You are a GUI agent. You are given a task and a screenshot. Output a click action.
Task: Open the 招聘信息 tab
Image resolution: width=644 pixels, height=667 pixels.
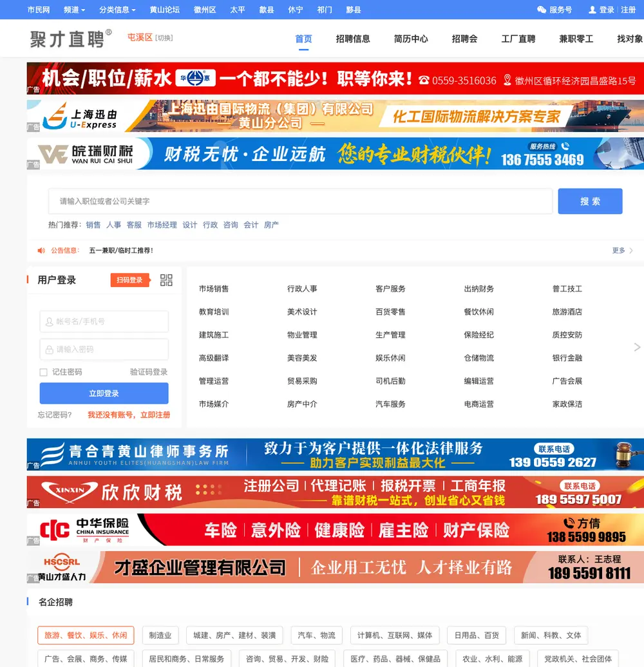pyautogui.click(x=353, y=39)
